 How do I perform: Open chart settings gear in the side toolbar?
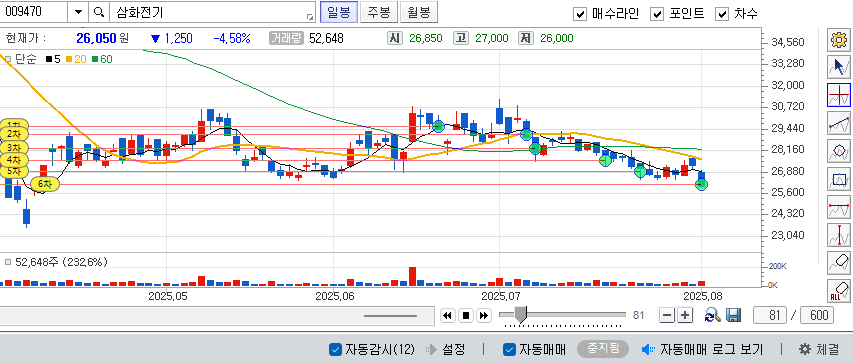[838, 40]
